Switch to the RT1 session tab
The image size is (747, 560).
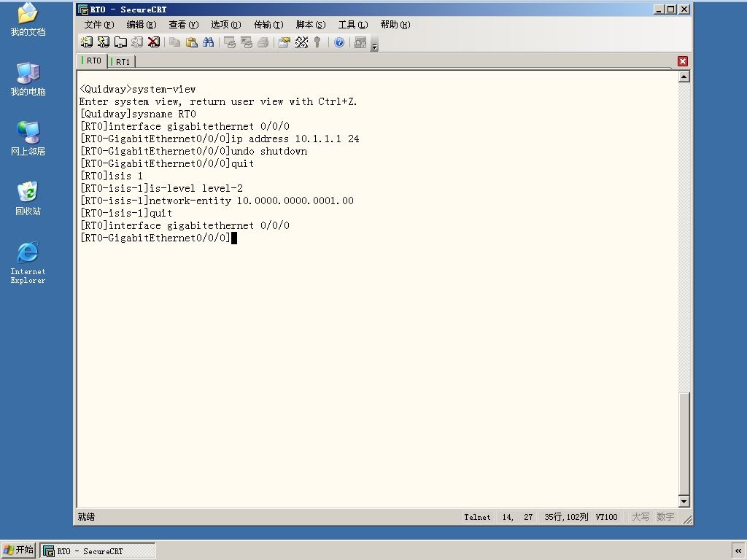coord(122,62)
